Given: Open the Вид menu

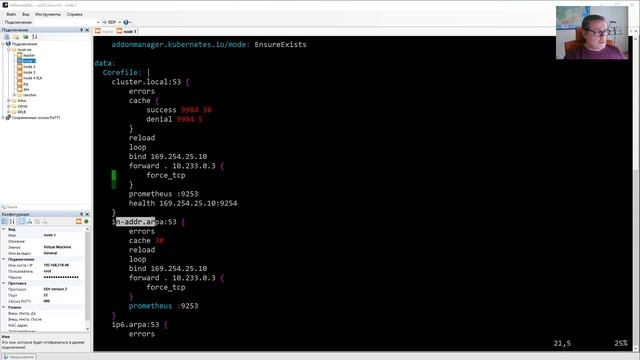Looking at the screenshot, I should click(x=25, y=14).
